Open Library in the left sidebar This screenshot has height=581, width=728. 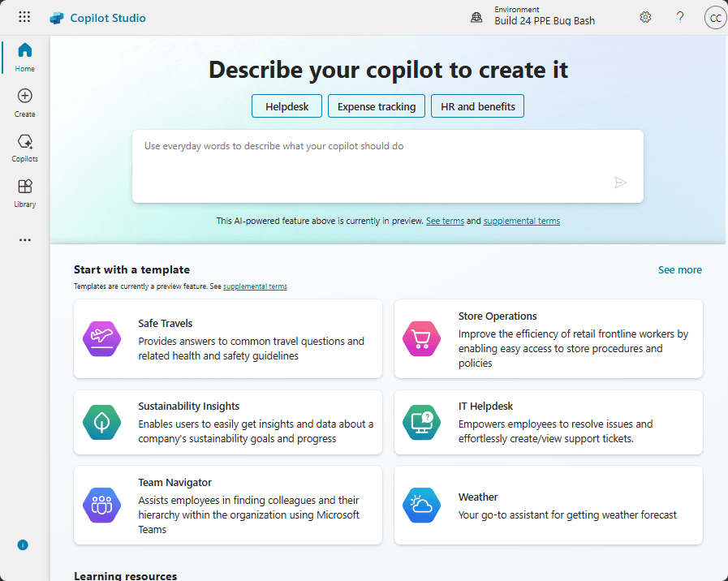(x=25, y=193)
